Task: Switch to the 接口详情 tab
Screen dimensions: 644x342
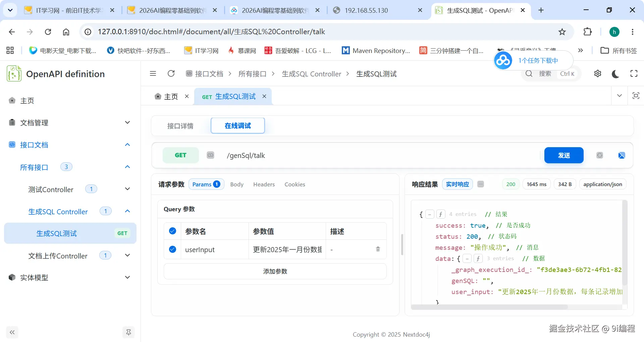Action: 180,126
